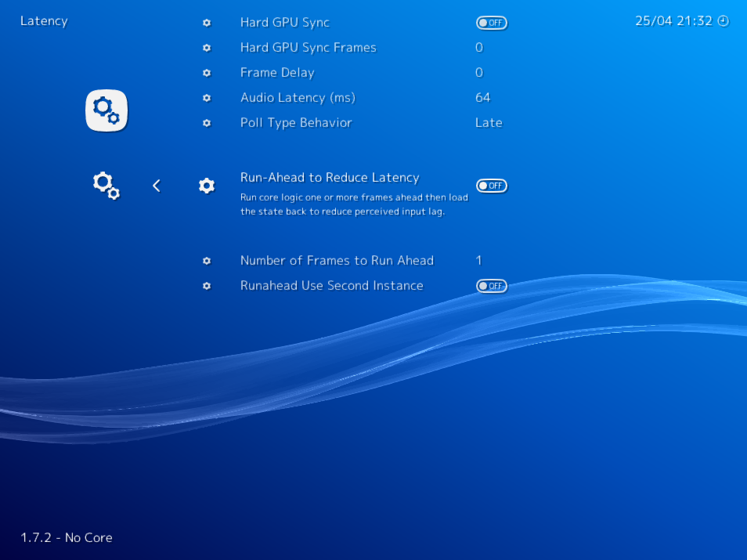Enable the Run-Ahead to Reduce Latency switch
The width and height of the screenshot is (747, 560).
(492, 186)
